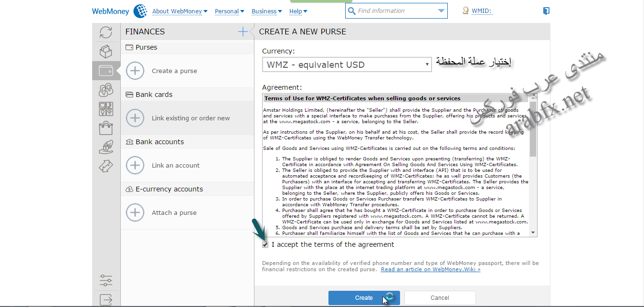Click the Bank cards section card icon
This screenshot has height=307, width=644.
pyautogui.click(x=129, y=95)
